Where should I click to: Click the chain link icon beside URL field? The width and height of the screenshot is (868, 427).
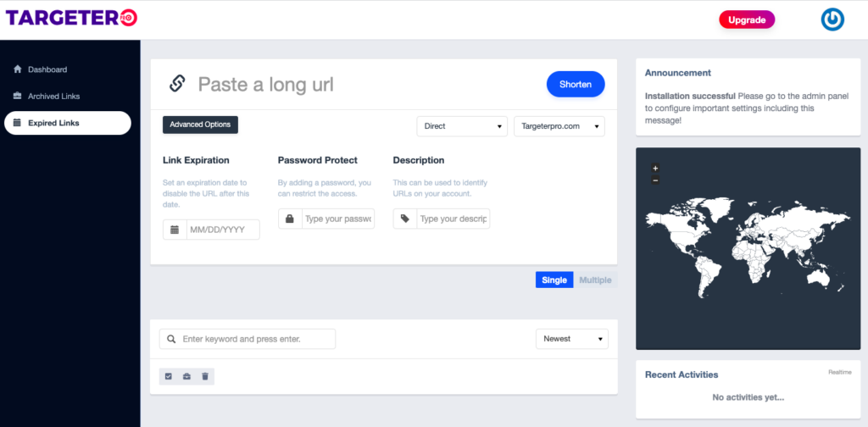click(176, 84)
